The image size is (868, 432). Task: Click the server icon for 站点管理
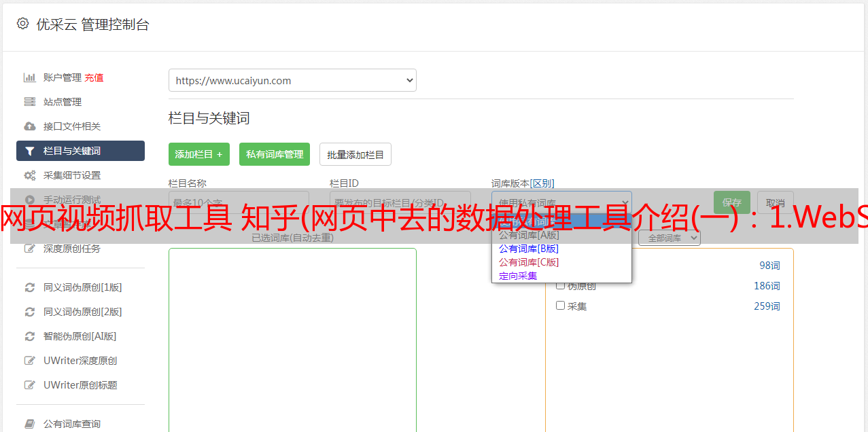pos(29,102)
